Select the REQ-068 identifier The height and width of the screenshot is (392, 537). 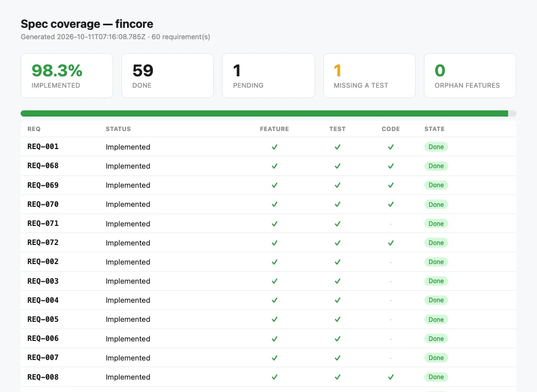(x=43, y=166)
